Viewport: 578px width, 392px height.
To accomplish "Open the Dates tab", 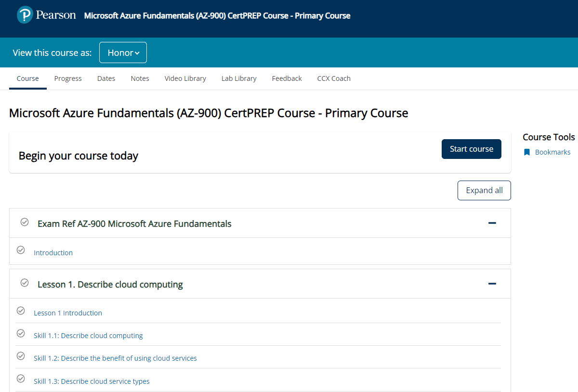I will 106,78.
